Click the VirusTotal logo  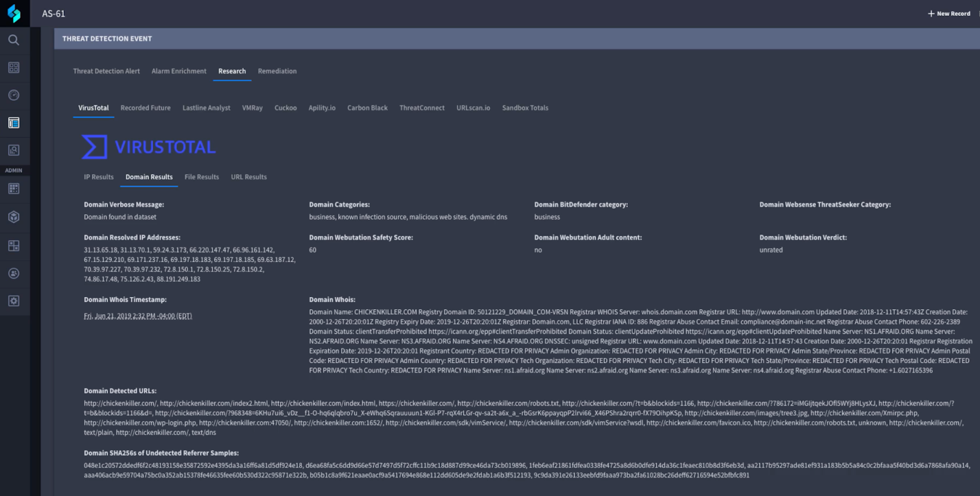149,147
